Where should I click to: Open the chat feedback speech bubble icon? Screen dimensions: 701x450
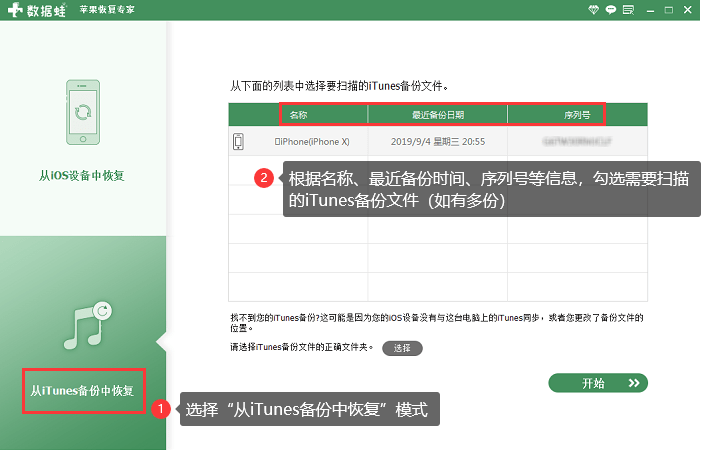[x=610, y=9]
